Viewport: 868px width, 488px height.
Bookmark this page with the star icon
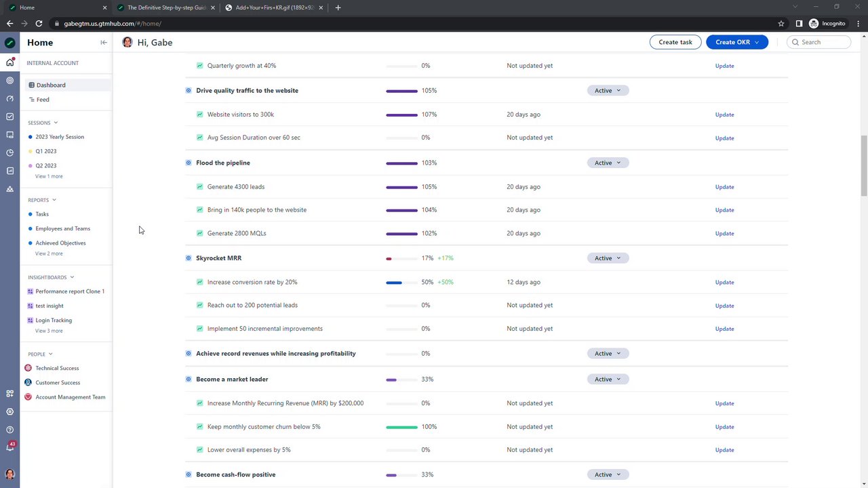click(781, 24)
